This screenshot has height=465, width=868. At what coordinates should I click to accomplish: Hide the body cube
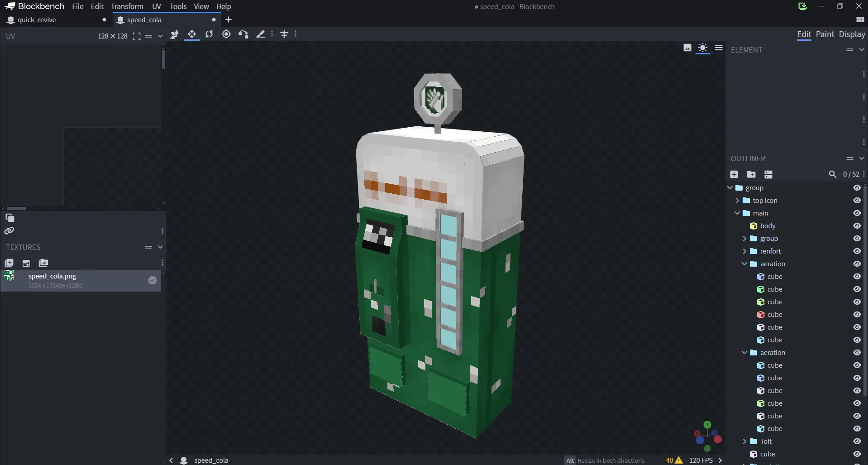[x=857, y=225]
